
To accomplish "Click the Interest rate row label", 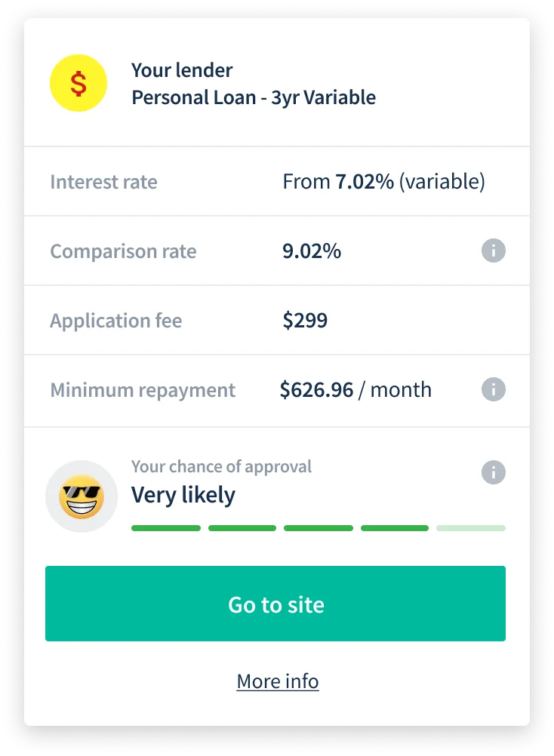I will click(x=103, y=182).
